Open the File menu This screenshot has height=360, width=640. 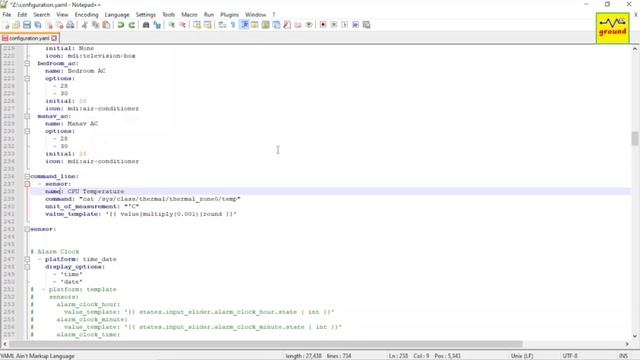(x=7, y=15)
